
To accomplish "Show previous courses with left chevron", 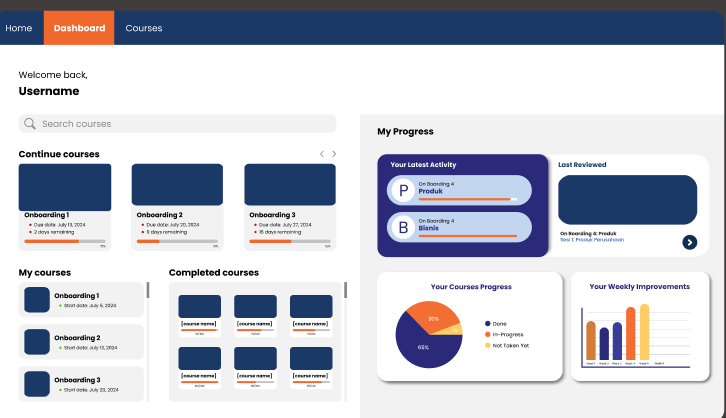I will pyautogui.click(x=321, y=154).
